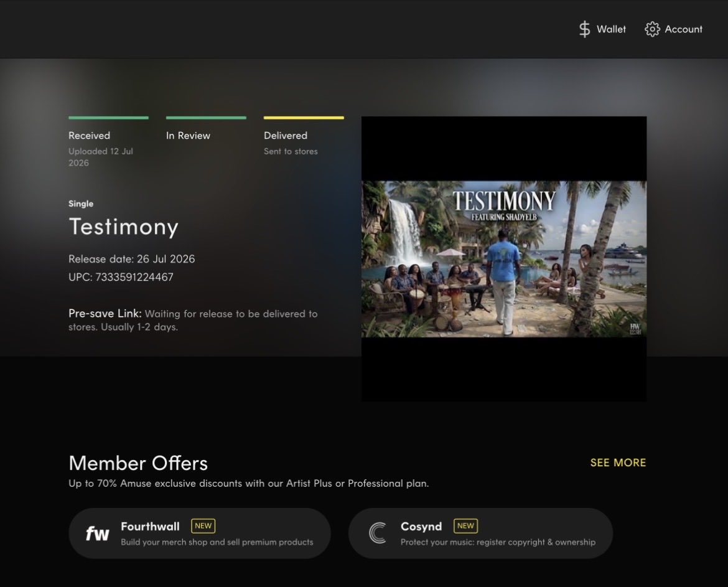Click the Member Offers heading
Viewport: 728px width, 587px height.
pyautogui.click(x=138, y=464)
